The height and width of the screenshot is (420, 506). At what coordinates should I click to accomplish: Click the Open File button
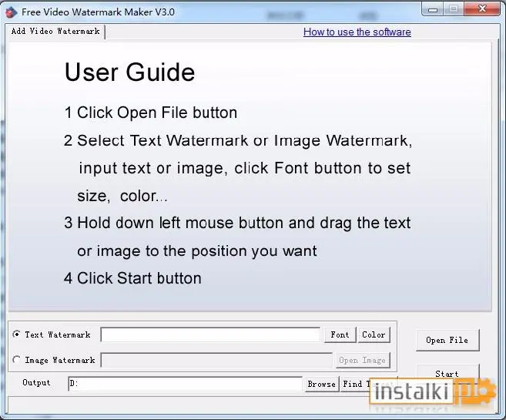tap(447, 340)
